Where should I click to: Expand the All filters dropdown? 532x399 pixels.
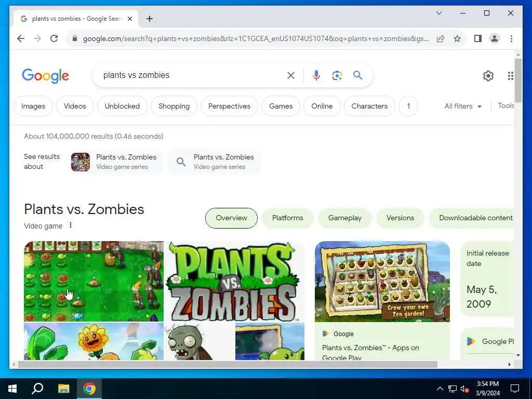point(463,106)
